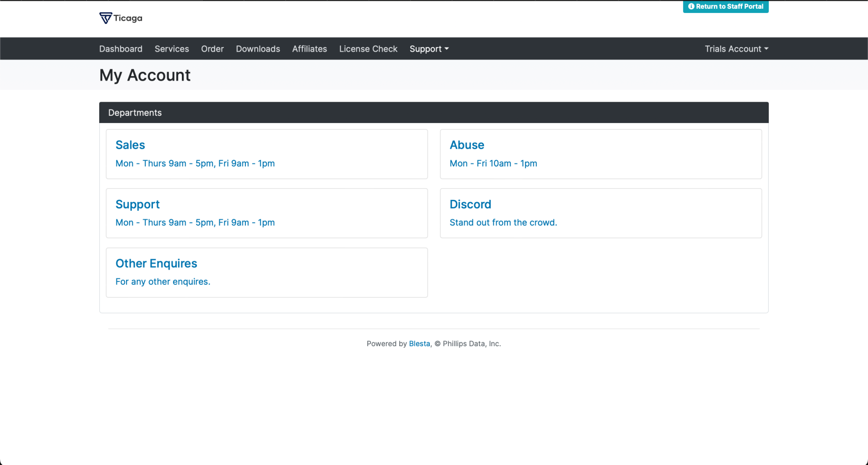868x465 pixels.
Task: Click 'Mon - Fri 10am - 1pm' hours text
Action: [493, 163]
